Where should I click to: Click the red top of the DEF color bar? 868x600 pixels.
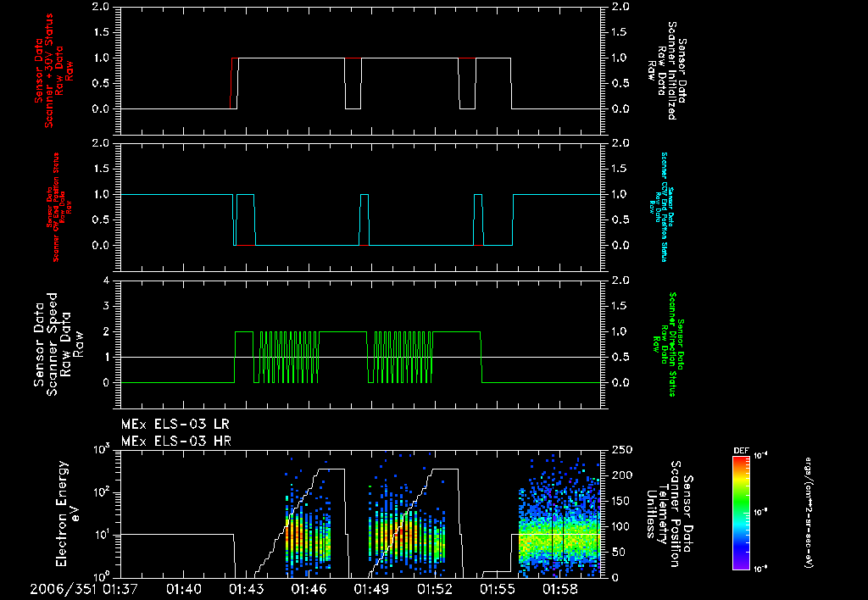[741, 459]
